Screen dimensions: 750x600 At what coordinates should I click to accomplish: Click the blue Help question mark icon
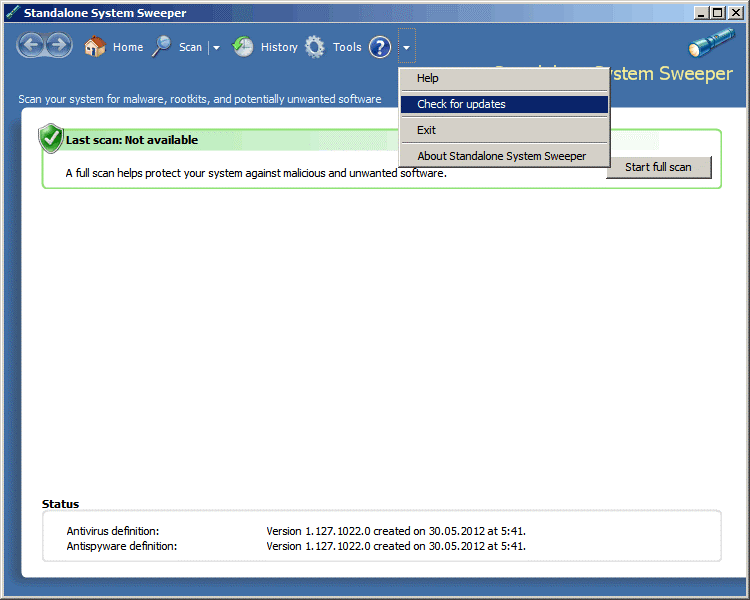click(380, 47)
